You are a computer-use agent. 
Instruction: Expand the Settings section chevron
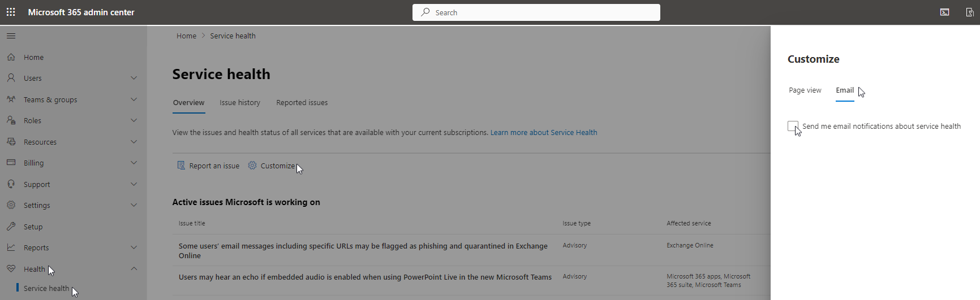pos(134,205)
